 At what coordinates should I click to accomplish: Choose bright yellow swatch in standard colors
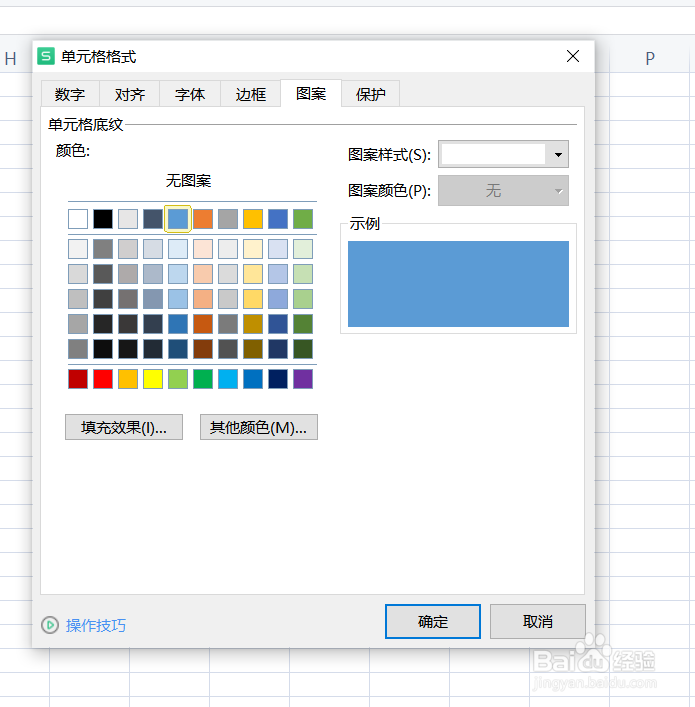tap(153, 379)
